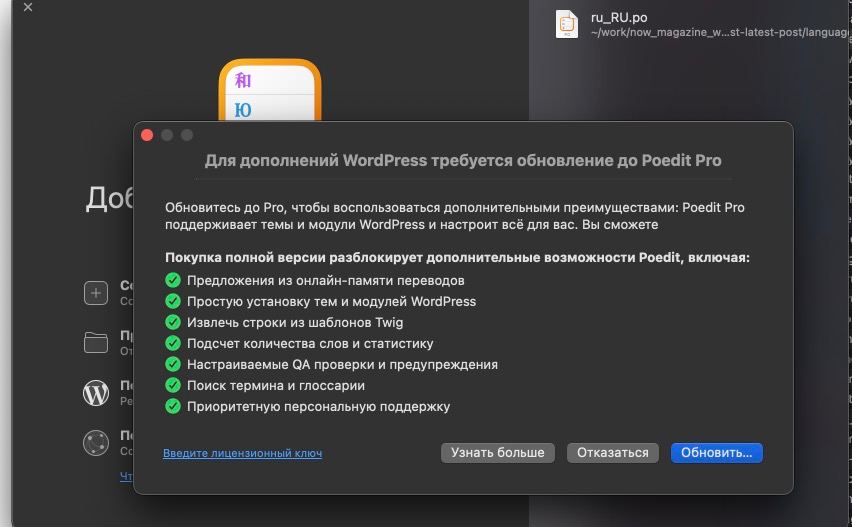Open the Введите лицензионный ключ link
This screenshot has height=527, width=852.
[242, 453]
